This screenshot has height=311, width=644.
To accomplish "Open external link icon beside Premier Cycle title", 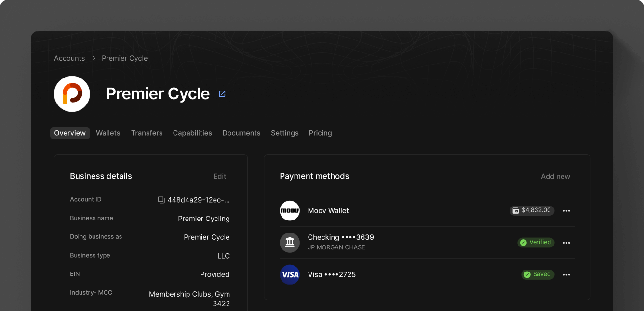I will tap(222, 94).
